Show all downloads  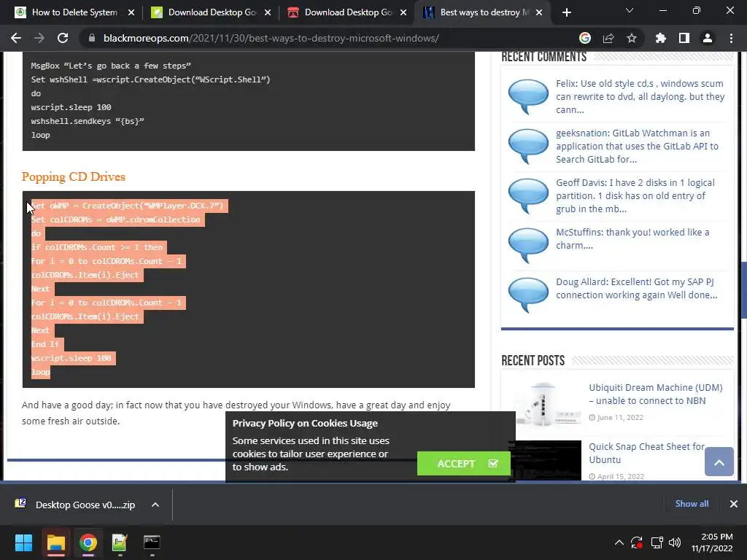click(x=692, y=503)
